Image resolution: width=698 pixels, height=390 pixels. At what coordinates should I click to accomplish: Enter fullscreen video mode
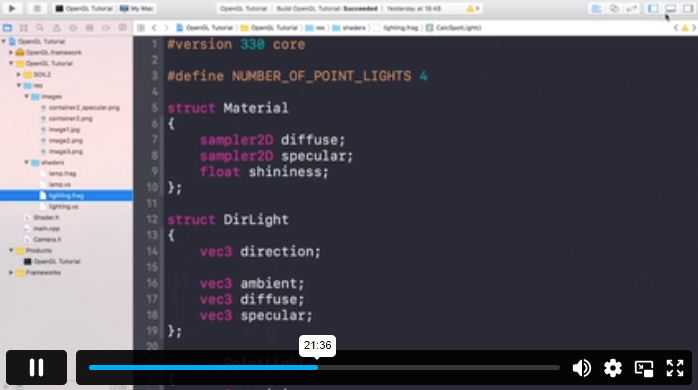point(675,368)
